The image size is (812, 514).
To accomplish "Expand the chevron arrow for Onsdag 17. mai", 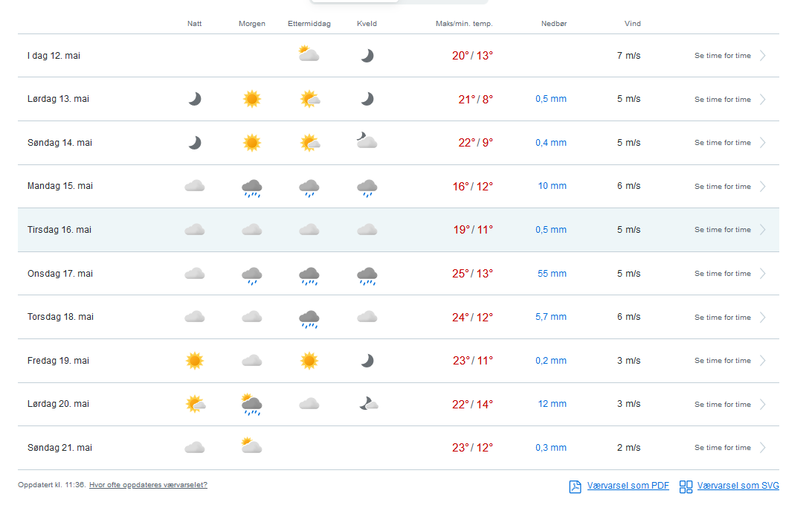I will pos(763,274).
